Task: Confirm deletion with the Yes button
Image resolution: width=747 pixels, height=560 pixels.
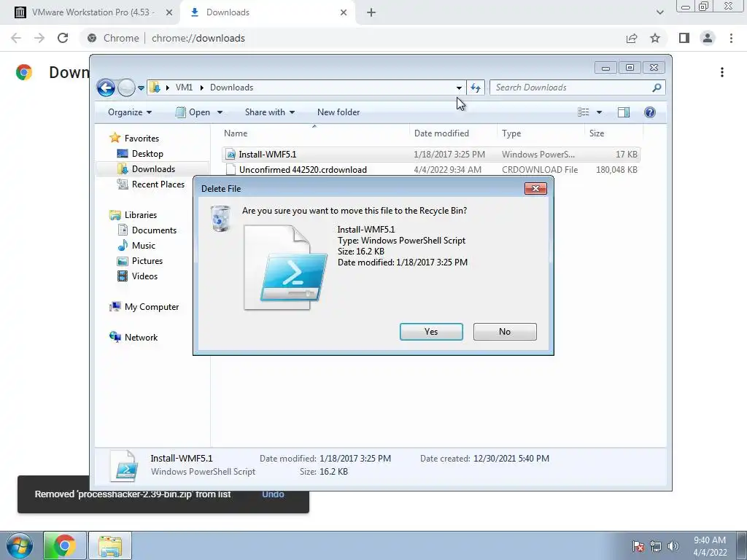Action: point(431,332)
